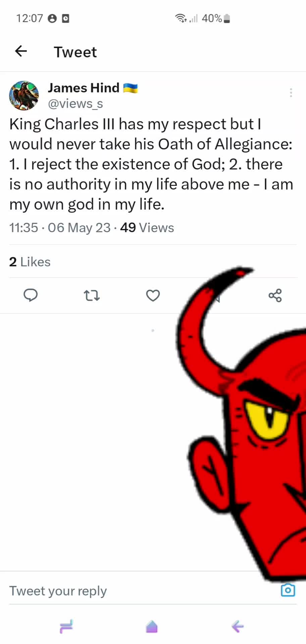Like the tweet with the heart icon
The height and width of the screenshot is (644, 306).
[x=153, y=296]
